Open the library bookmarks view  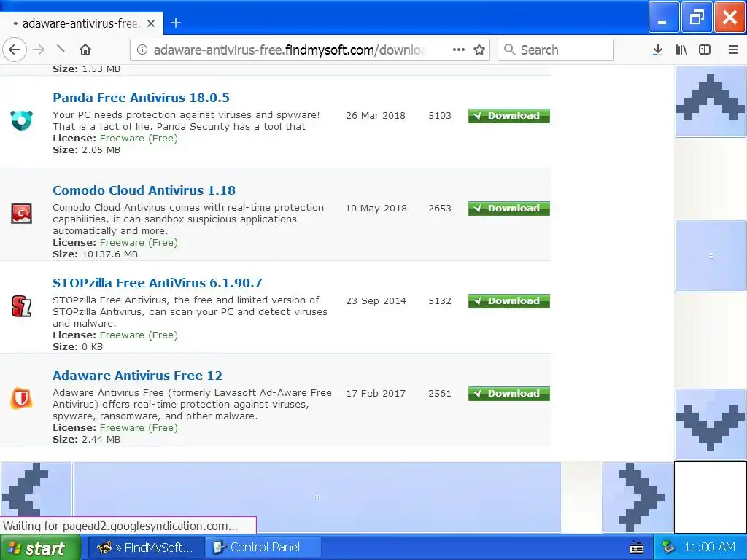681,50
